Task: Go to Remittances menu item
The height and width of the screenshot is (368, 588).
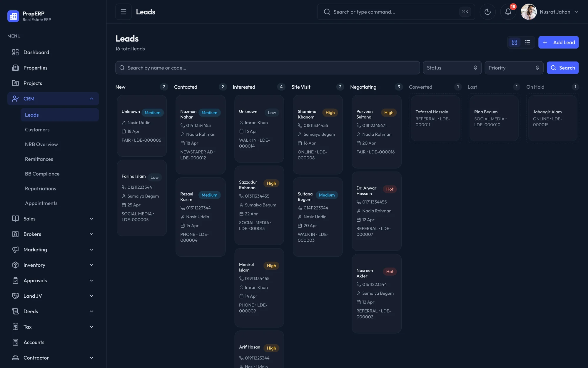Action: point(60,159)
